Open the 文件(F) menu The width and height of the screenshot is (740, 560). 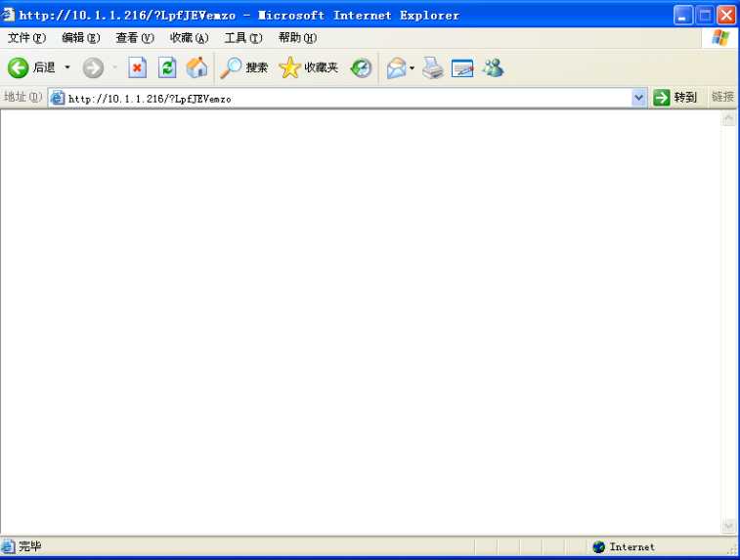click(x=26, y=38)
